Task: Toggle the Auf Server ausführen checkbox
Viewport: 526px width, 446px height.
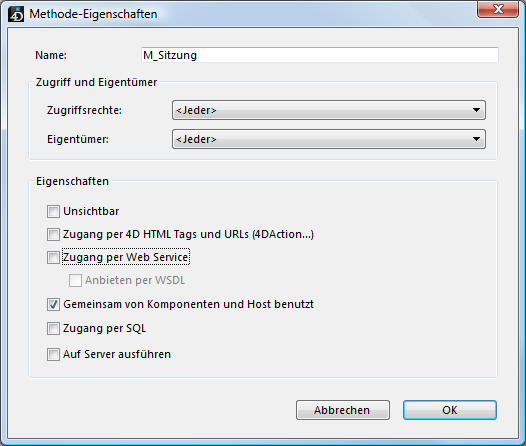Action: coord(53,354)
